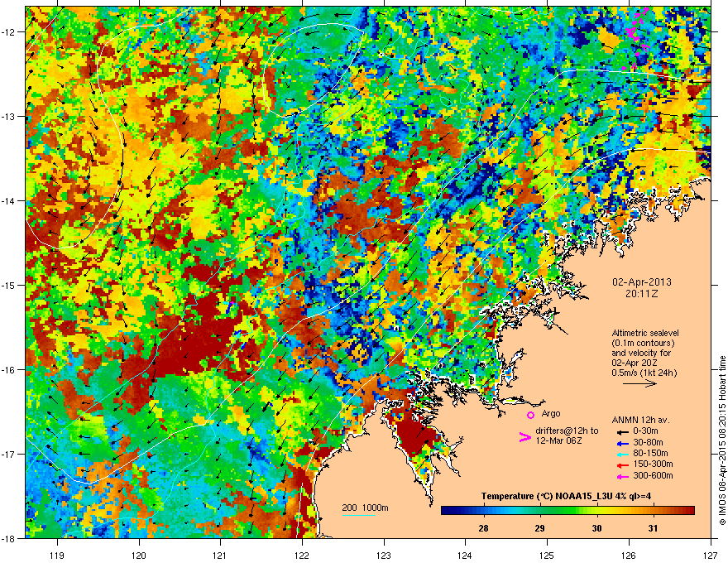Click the longitude 124 axis label

click(465, 555)
